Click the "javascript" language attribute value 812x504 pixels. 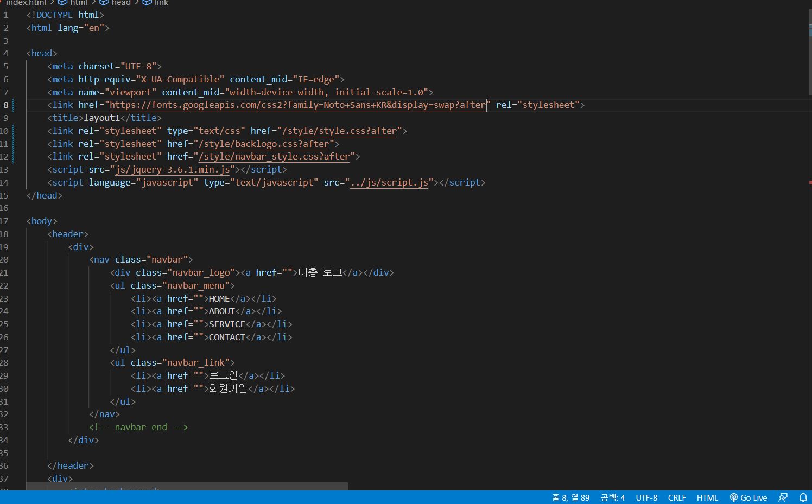click(x=167, y=182)
